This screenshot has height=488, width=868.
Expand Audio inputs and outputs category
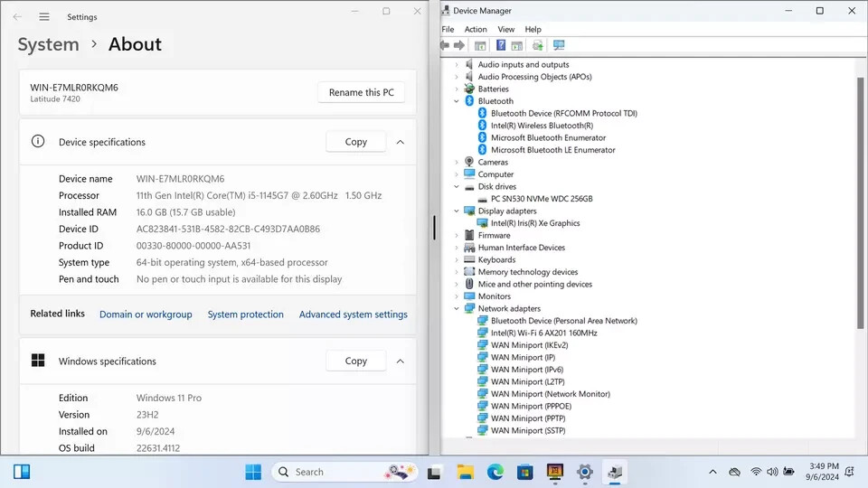click(457, 65)
